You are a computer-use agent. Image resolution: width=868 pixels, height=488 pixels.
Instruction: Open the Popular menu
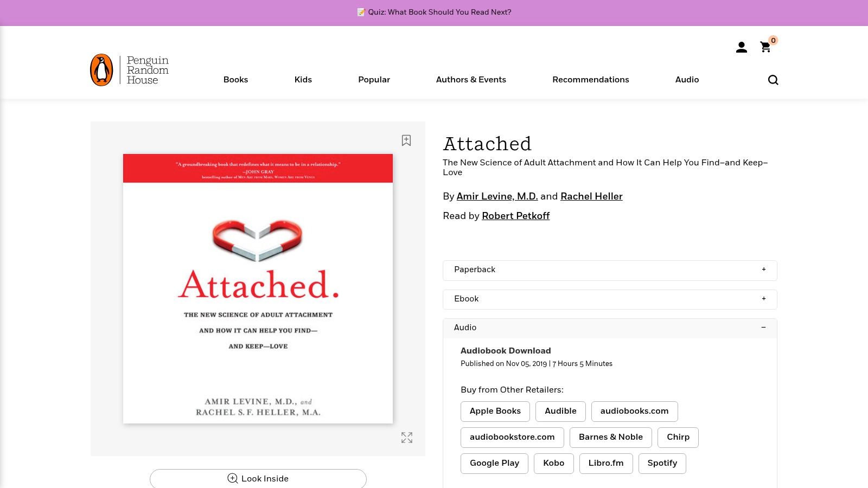coord(374,80)
